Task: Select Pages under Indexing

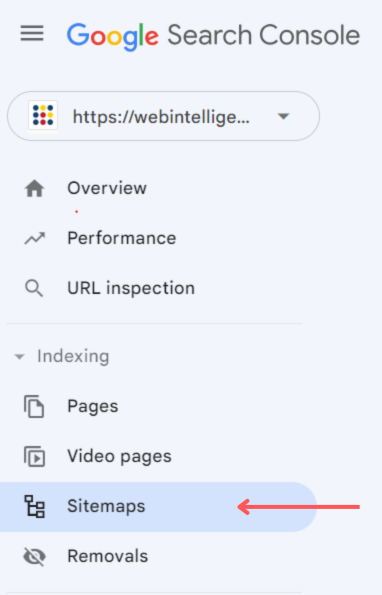Action: tap(93, 406)
